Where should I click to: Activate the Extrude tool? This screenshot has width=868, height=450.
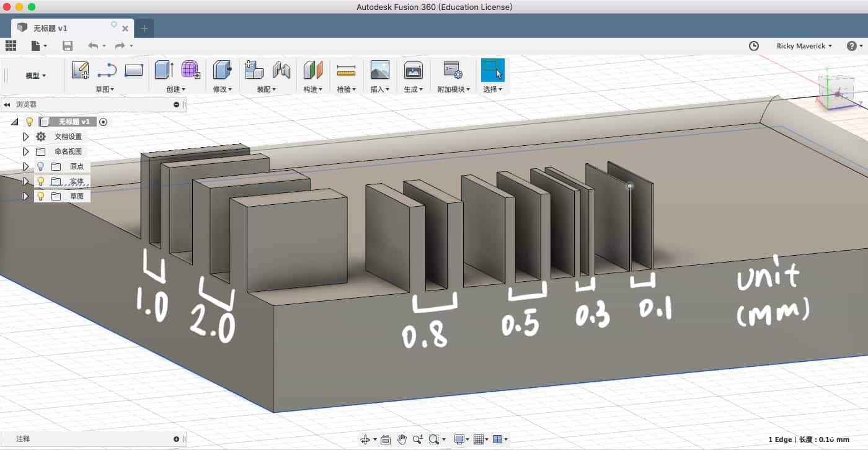pyautogui.click(x=164, y=70)
